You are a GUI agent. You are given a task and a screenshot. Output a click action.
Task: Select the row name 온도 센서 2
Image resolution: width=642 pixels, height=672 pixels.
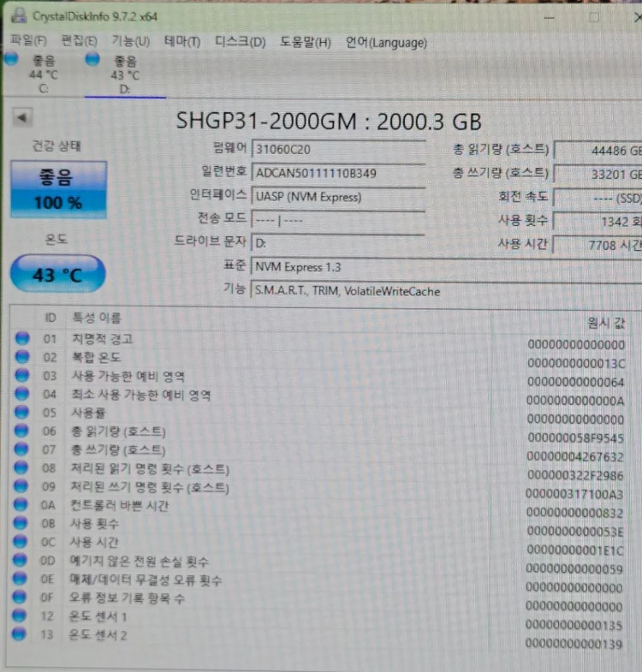pyautogui.click(x=98, y=635)
